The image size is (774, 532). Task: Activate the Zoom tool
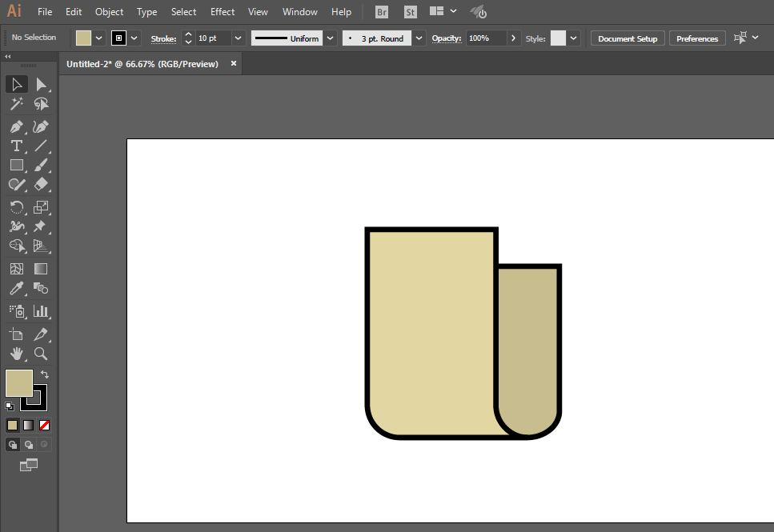(x=41, y=354)
